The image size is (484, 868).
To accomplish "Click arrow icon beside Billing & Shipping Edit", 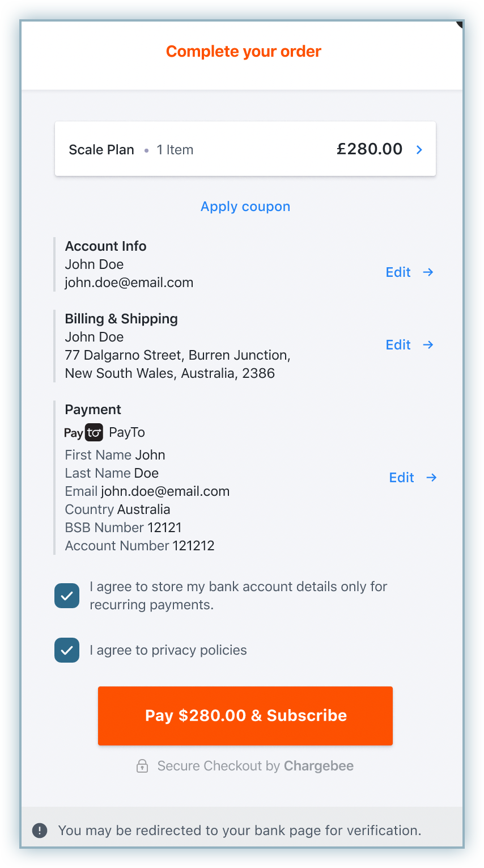I will point(428,345).
